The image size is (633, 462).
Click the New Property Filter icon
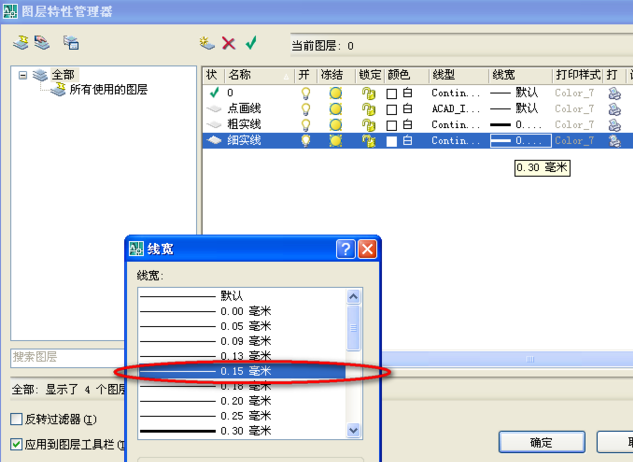coord(21,43)
